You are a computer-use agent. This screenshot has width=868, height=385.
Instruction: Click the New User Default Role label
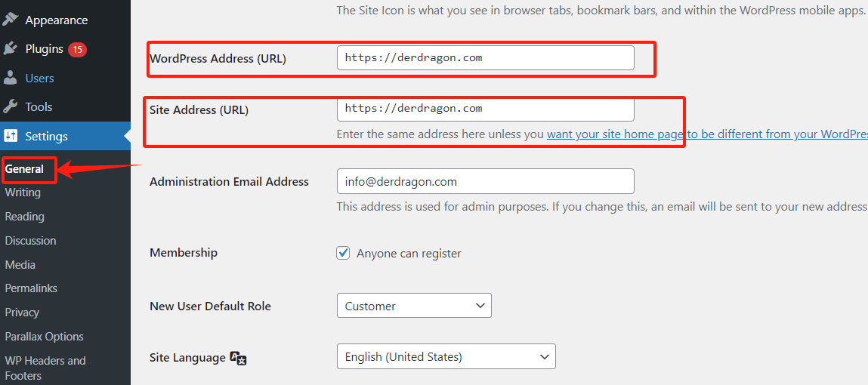coord(210,306)
